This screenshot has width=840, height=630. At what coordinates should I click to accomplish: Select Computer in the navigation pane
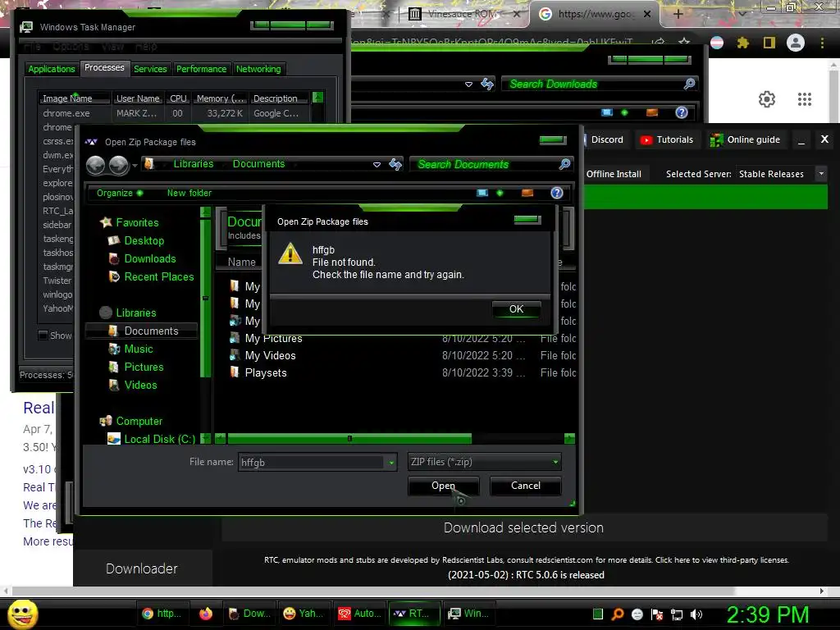[x=139, y=421]
